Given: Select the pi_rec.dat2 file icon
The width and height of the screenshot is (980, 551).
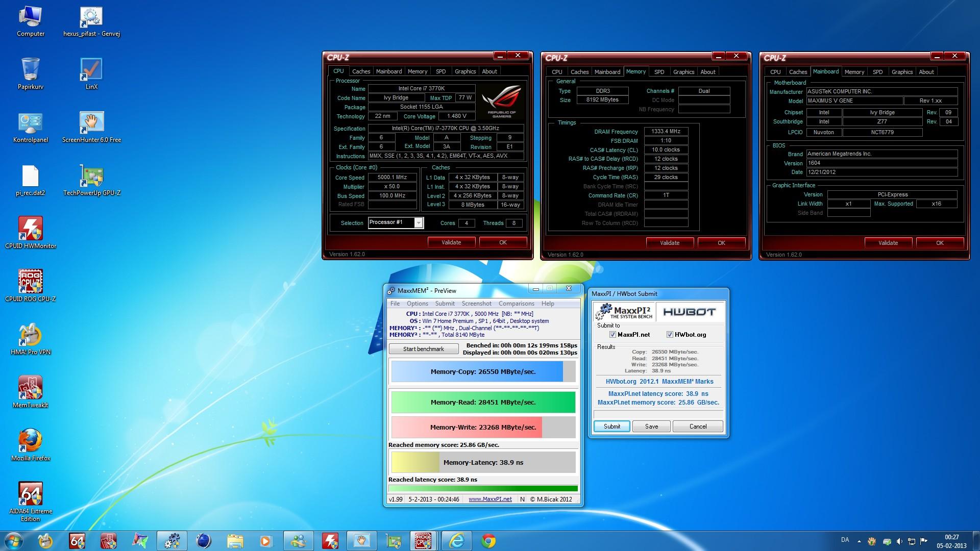Looking at the screenshot, I should pyautogui.click(x=31, y=181).
